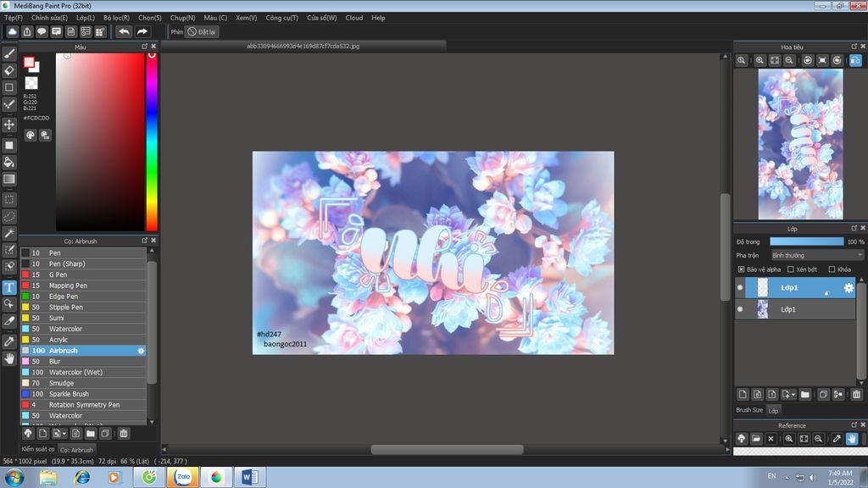Switch to the Brush Size tab
The height and width of the screenshot is (488, 868).
click(749, 410)
